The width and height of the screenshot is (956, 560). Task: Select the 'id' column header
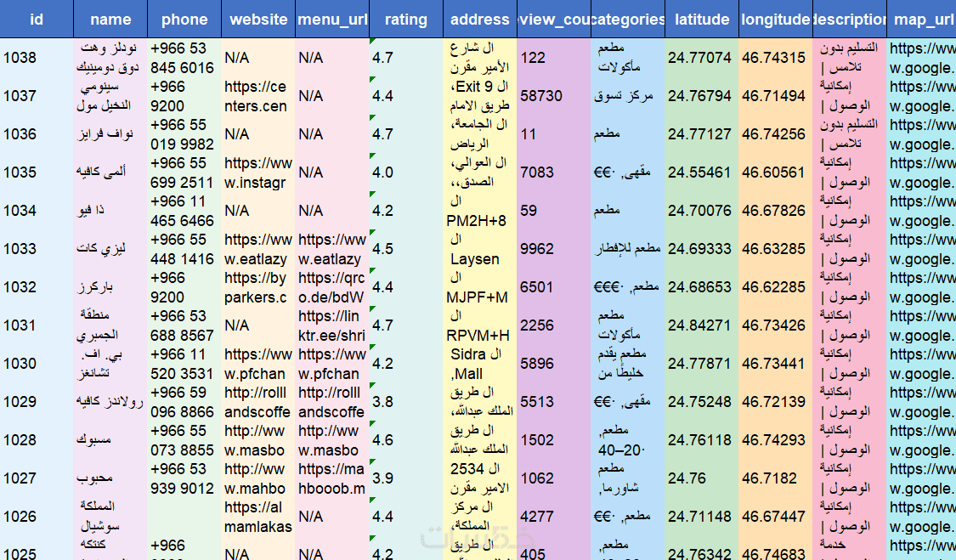37,19
